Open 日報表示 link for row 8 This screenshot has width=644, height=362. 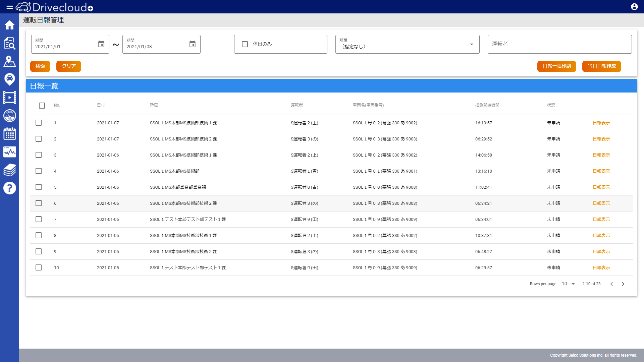point(601,236)
